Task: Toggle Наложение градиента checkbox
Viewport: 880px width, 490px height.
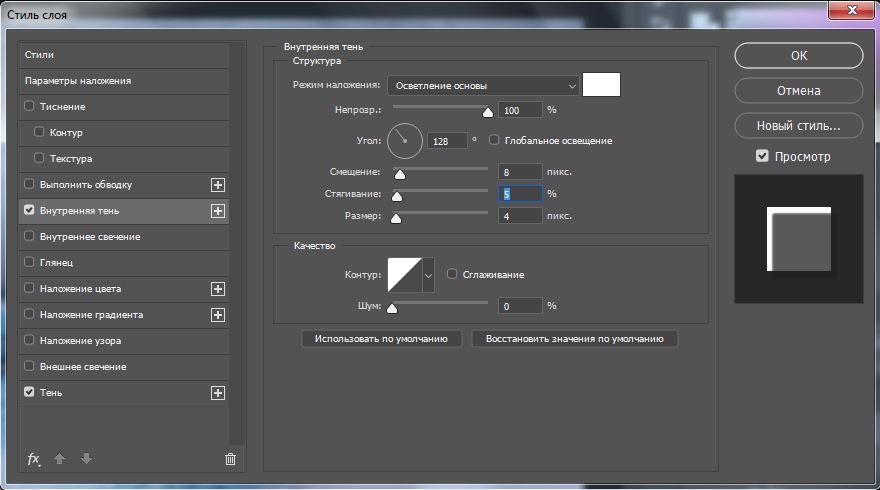Action: pyautogui.click(x=29, y=314)
